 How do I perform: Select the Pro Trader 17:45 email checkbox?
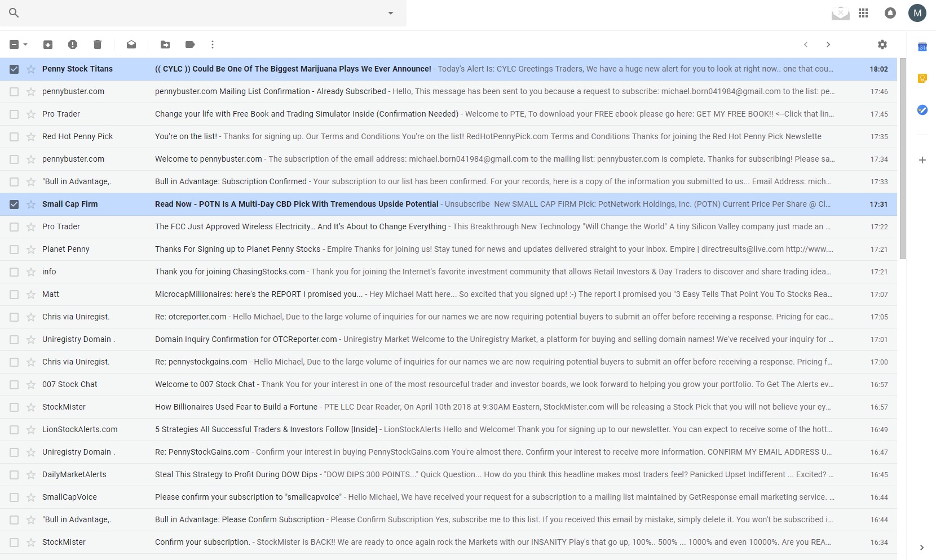click(14, 114)
